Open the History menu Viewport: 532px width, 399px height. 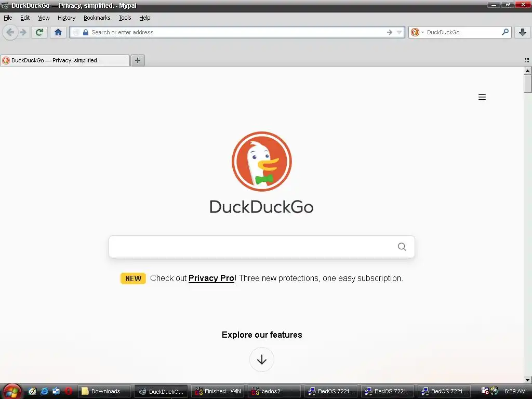coord(66,18)
